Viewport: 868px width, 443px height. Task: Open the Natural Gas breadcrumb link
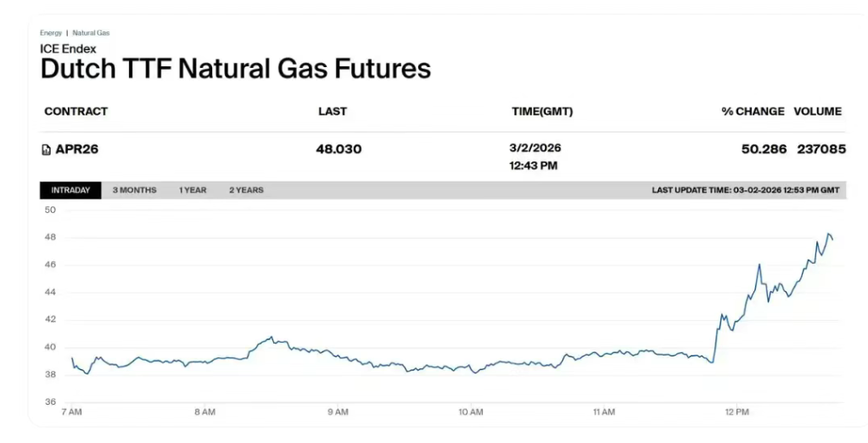91,33
